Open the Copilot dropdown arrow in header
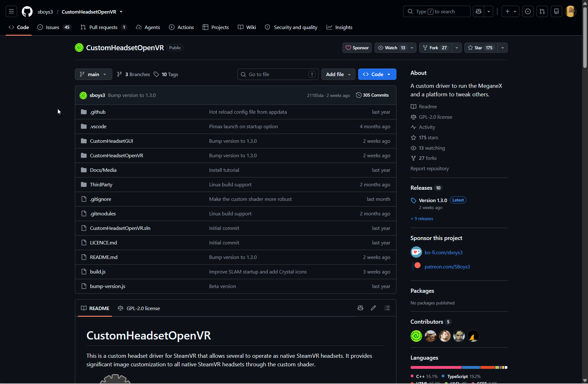Viewport: 588px width, 384px height. [x=489, y=12]
